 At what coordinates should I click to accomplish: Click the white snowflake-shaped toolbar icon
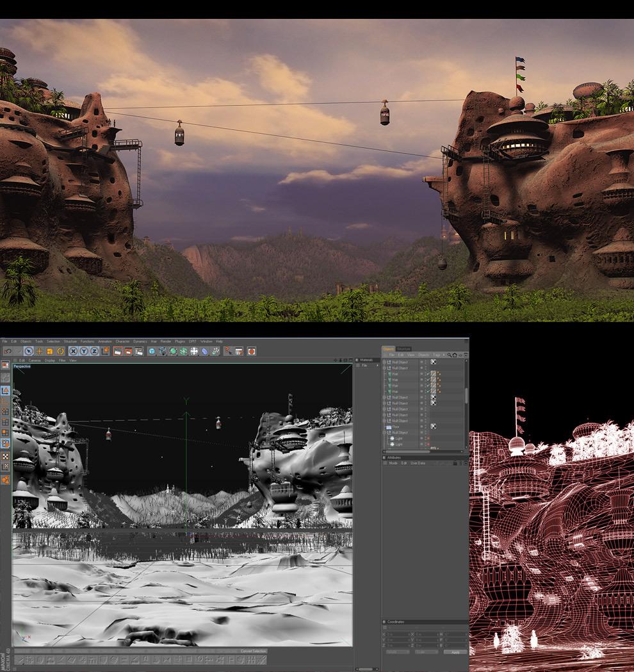(x=194, y=351)
